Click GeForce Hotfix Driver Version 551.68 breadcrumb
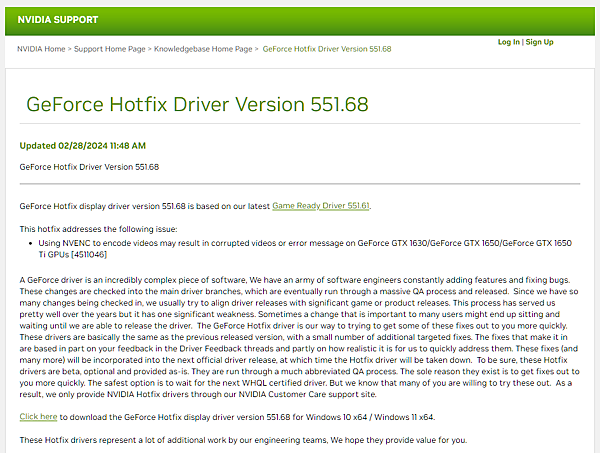The image size is (600, 453). [327, 49]
